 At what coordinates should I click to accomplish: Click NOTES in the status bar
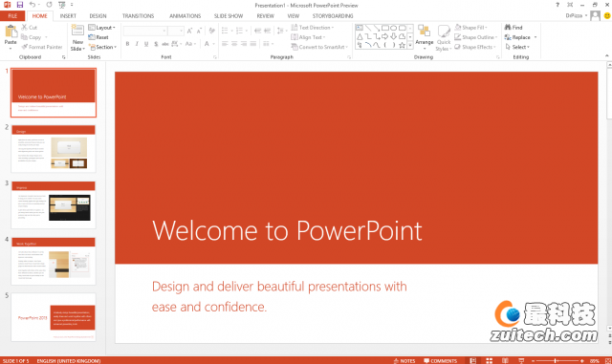pyautogui.click(x=404, y=361)
